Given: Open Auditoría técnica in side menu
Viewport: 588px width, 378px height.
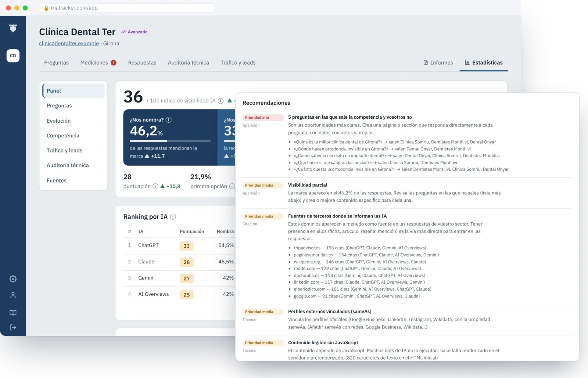Looking at the screenshot, I should [x=68, y=165].
